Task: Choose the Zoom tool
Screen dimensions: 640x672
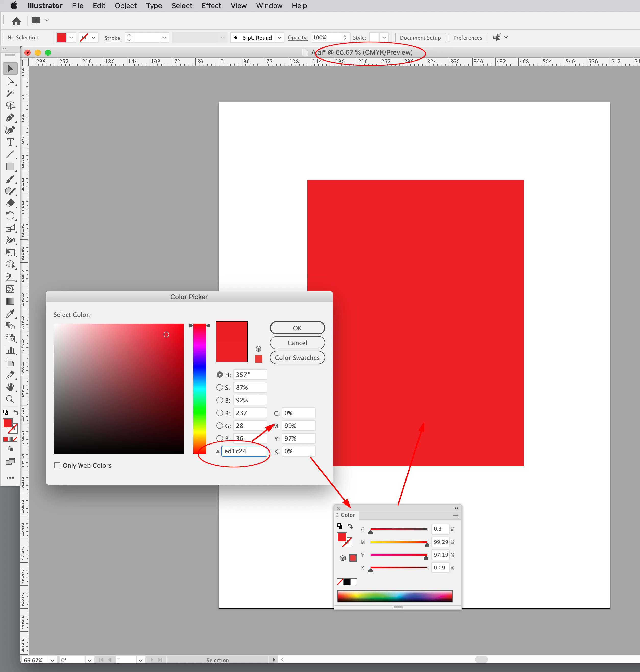Action: 10,399
